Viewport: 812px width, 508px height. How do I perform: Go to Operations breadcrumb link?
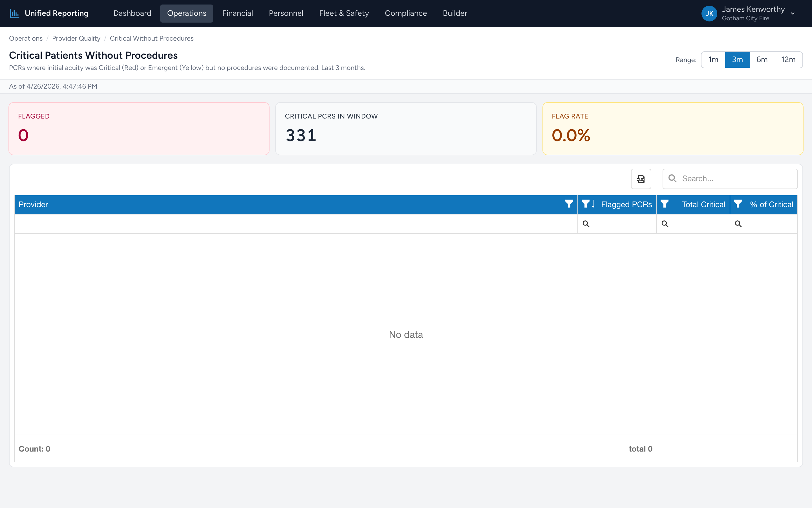[26, 38]
